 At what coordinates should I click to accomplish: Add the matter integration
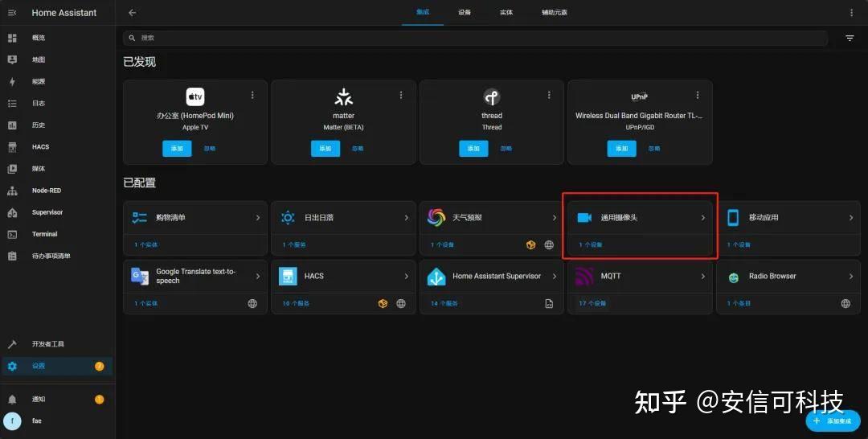pos(325,149)
